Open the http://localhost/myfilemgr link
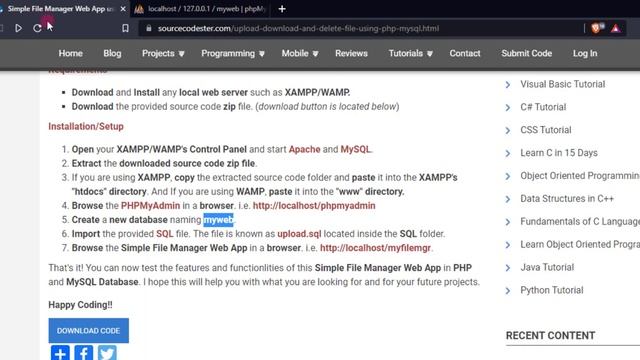This screenshot has height=360, width=640. 375,248
